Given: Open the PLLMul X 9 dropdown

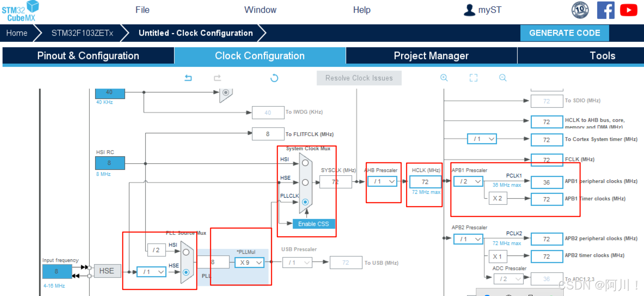Looking at the screenshot, I should pyautogui.click(x=249, y=262).
